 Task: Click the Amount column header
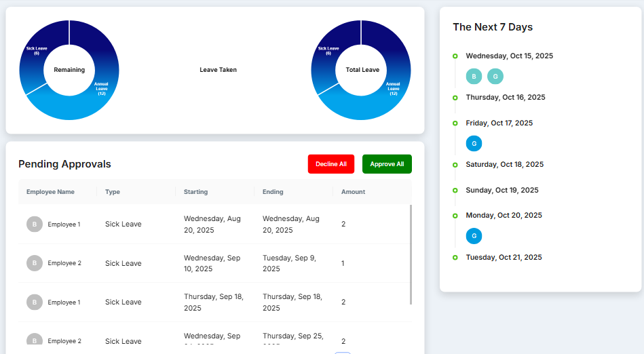353,192
